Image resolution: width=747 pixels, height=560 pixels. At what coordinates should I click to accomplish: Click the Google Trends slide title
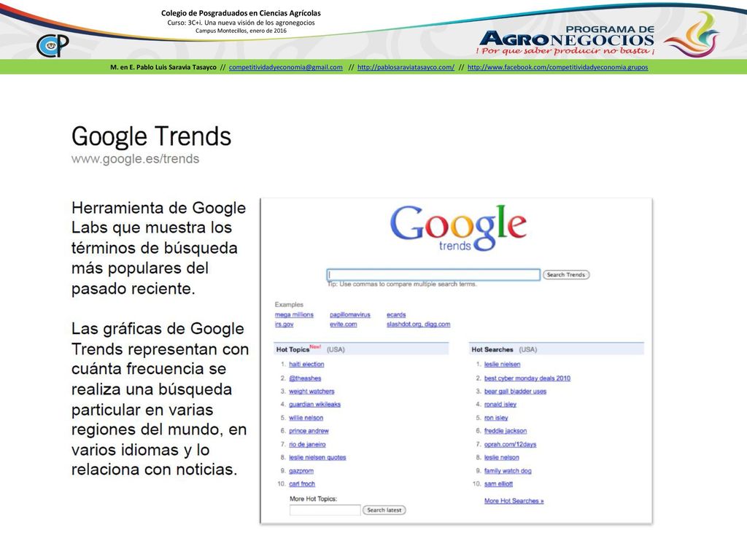[x=151, y=136]
